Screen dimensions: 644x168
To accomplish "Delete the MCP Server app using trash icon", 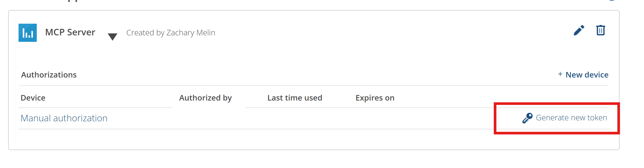I will pos(600,30).
